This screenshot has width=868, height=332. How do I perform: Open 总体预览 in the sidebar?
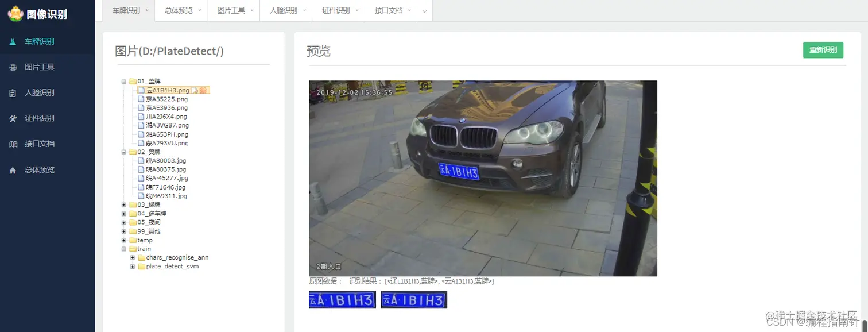47,170
